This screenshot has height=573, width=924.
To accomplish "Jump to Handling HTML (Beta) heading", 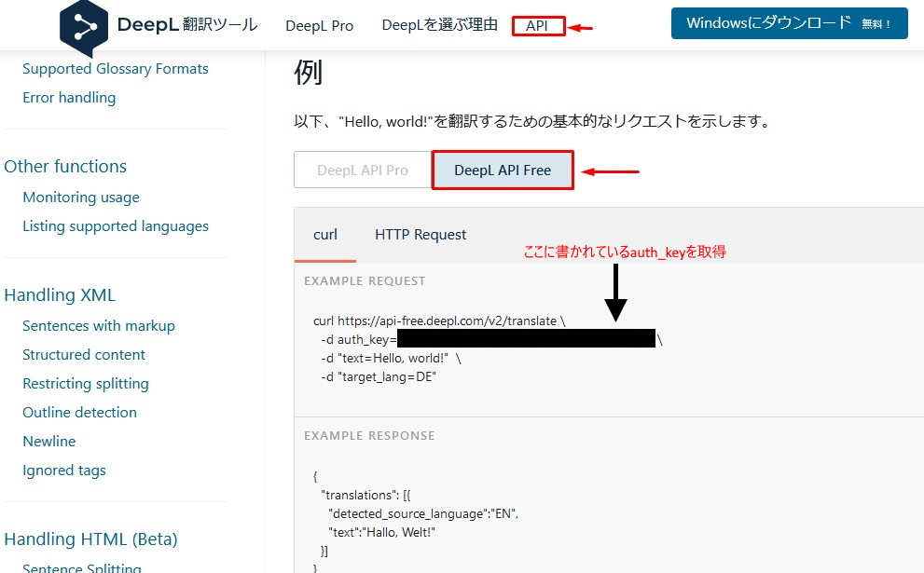I will click(90, 539).
